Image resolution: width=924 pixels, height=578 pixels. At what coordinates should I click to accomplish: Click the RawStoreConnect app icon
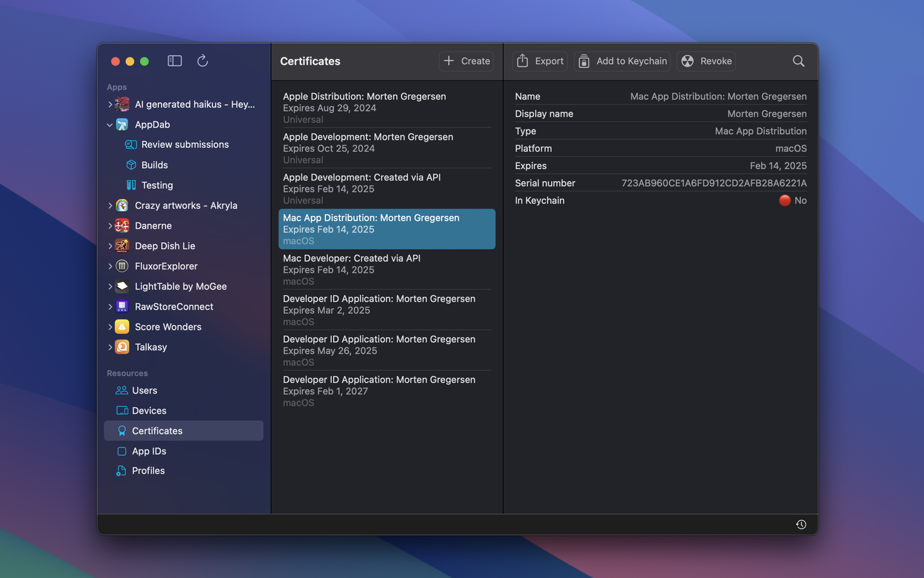click(x=122, y=307)
